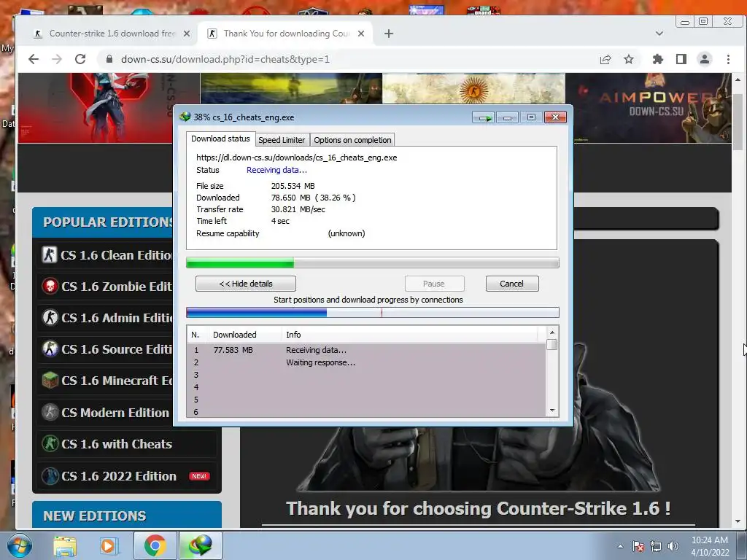Click the Pause button
Screen dimensions: 747x560
[x=434, y=284]
